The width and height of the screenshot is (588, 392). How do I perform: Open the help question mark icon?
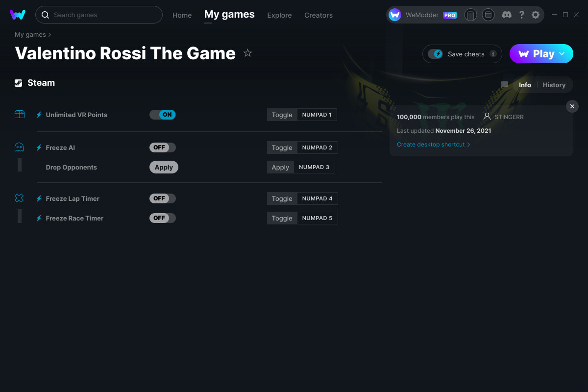(x=522, y=15)
